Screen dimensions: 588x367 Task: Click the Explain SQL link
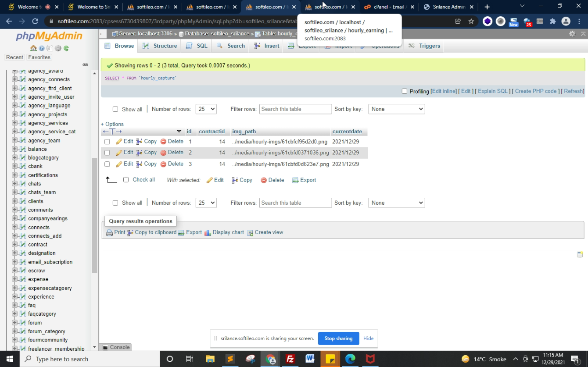[492, 91]
